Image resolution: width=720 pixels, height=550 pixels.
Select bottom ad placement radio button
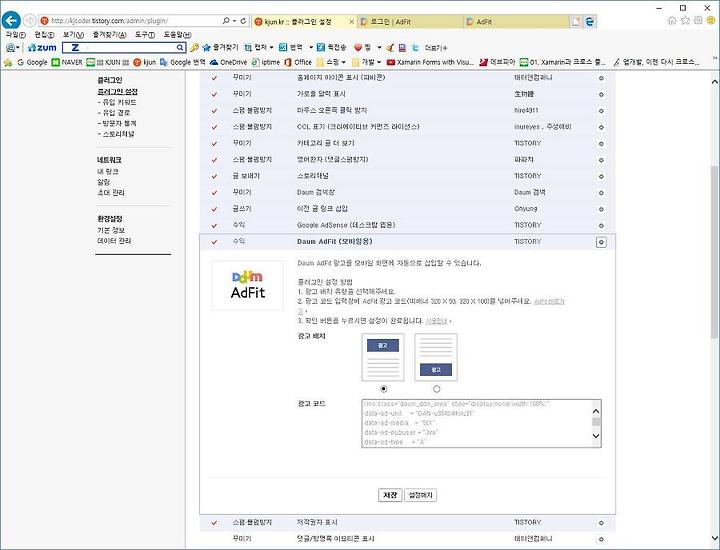[x=436, y=389]
